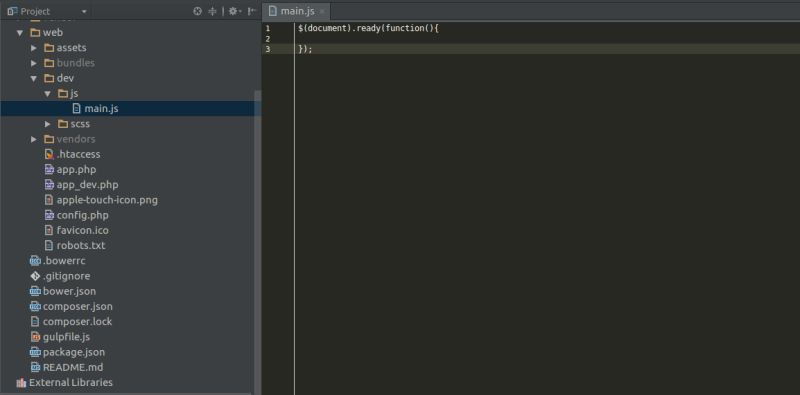
Task: Click line number 1 in the gutter
Action: coord(267,29)
